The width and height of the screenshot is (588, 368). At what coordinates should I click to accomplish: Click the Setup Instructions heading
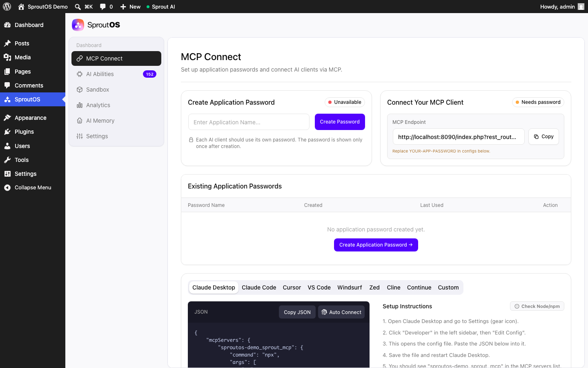(x=407, y=306)
